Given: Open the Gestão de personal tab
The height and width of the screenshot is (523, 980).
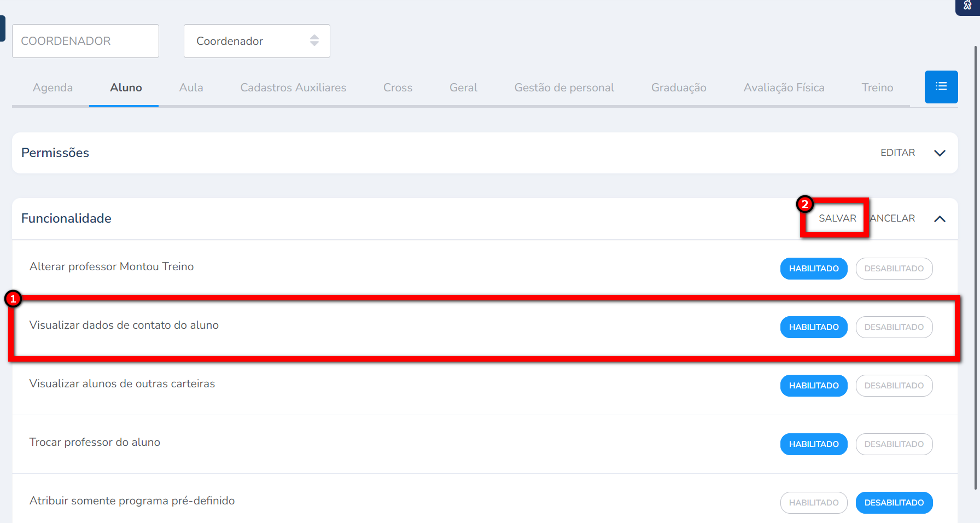Looking at the screenshot, I should pyautogui.click(x=564, y=88).
